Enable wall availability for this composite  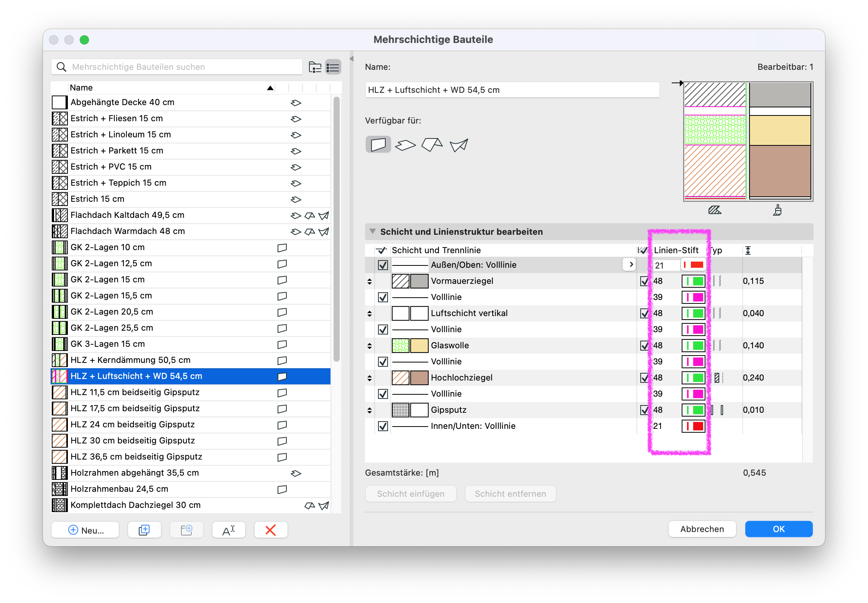click(378, 145)
